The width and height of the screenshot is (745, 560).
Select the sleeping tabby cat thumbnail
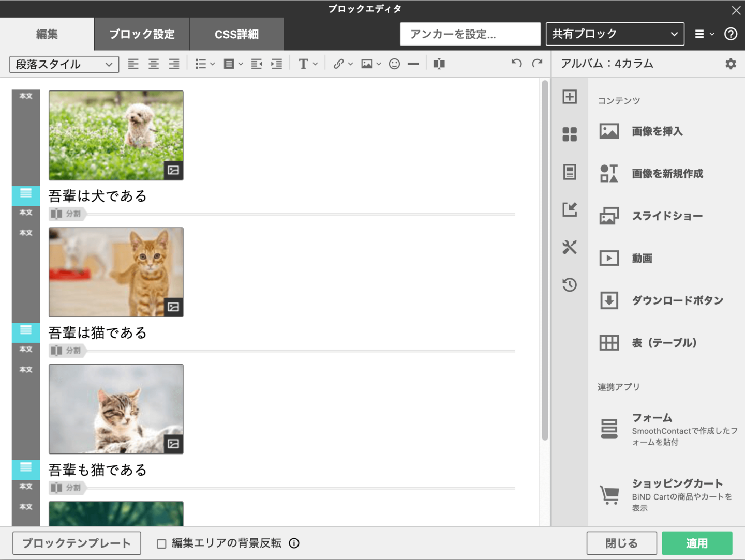(x=116, y=409)
